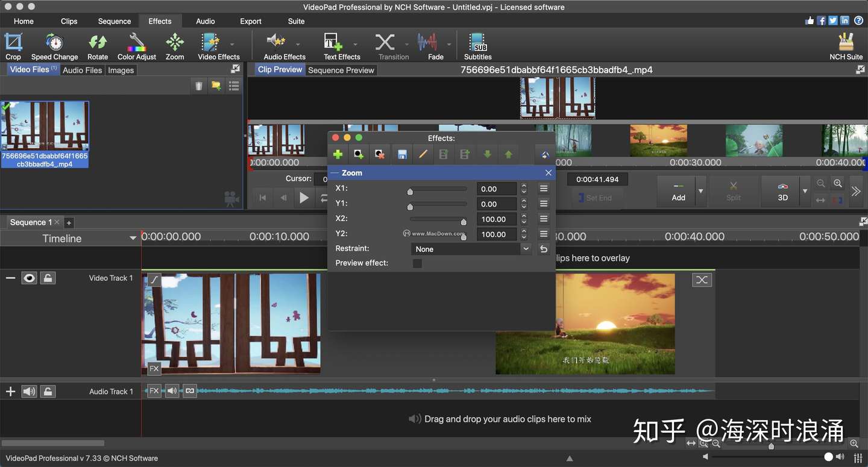Toggle Video Track 1 visibility eye

[29, 278]
